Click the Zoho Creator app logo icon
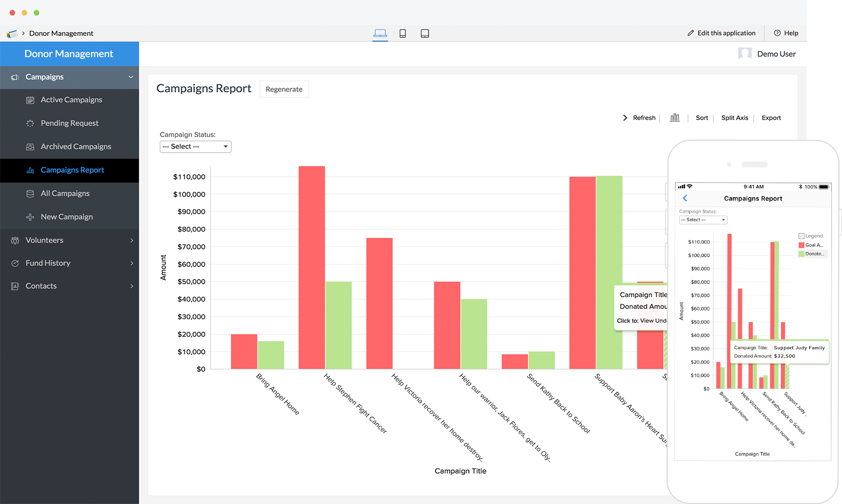Screen dimensions: 842x504 12,34
